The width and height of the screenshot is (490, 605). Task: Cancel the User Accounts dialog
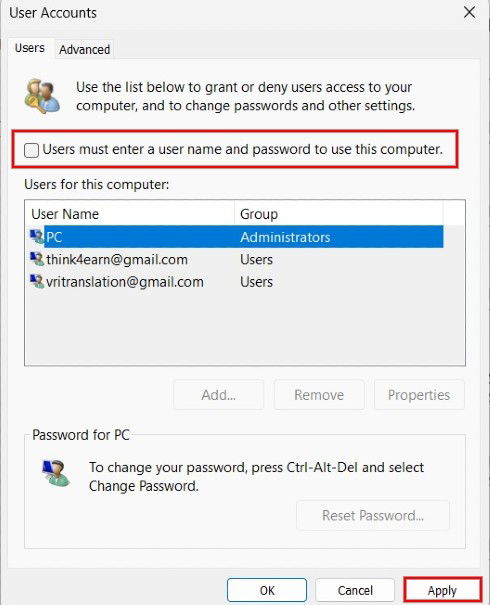[355, 590]
